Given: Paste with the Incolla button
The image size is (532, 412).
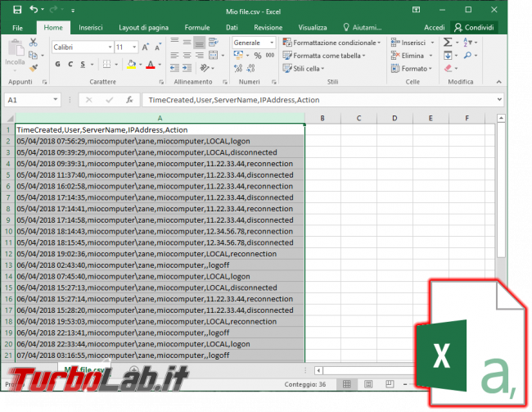Looking at the screenshot, I should tap(15, 56).
